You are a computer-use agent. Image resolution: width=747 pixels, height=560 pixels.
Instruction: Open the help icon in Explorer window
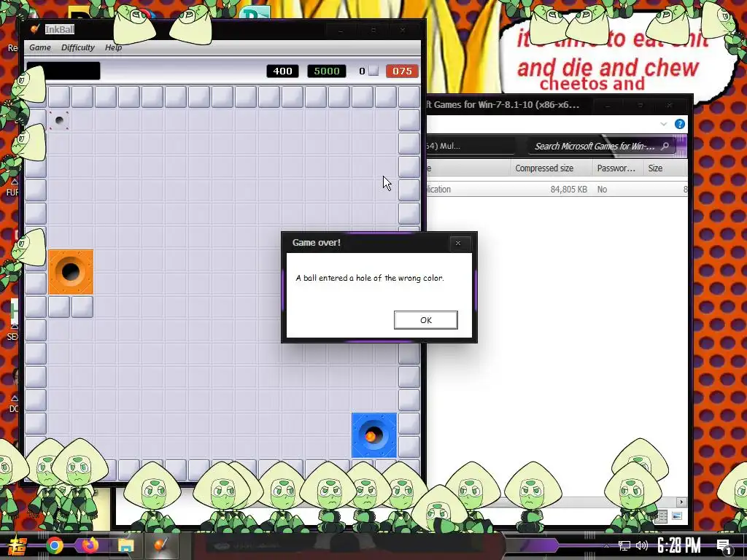point(679,124)
